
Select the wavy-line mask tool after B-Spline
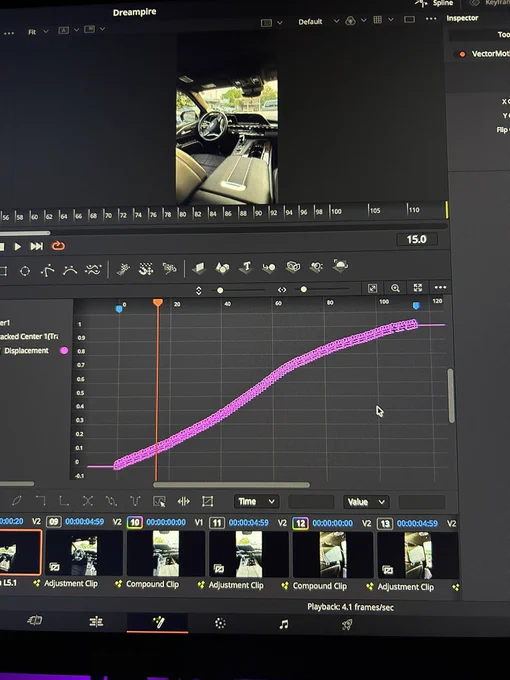point(93,270)
